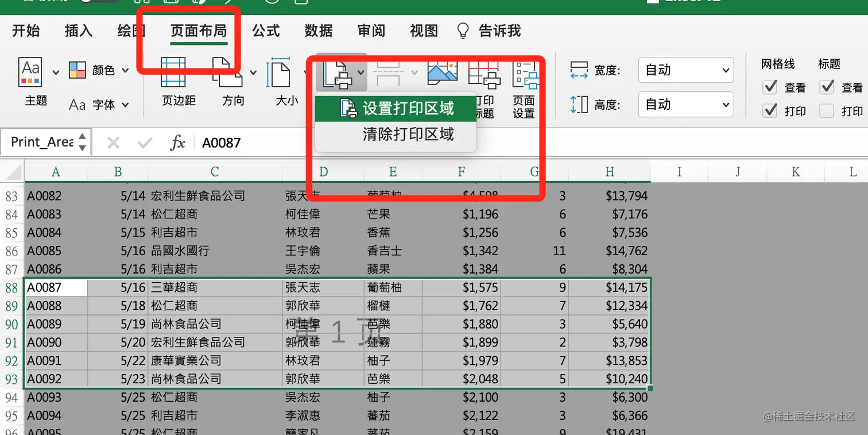The height and width of the screenshot is (435, 868).
Task: Expand the 颜色 colors dropdown arrow
Action: (x=125, y=71)
